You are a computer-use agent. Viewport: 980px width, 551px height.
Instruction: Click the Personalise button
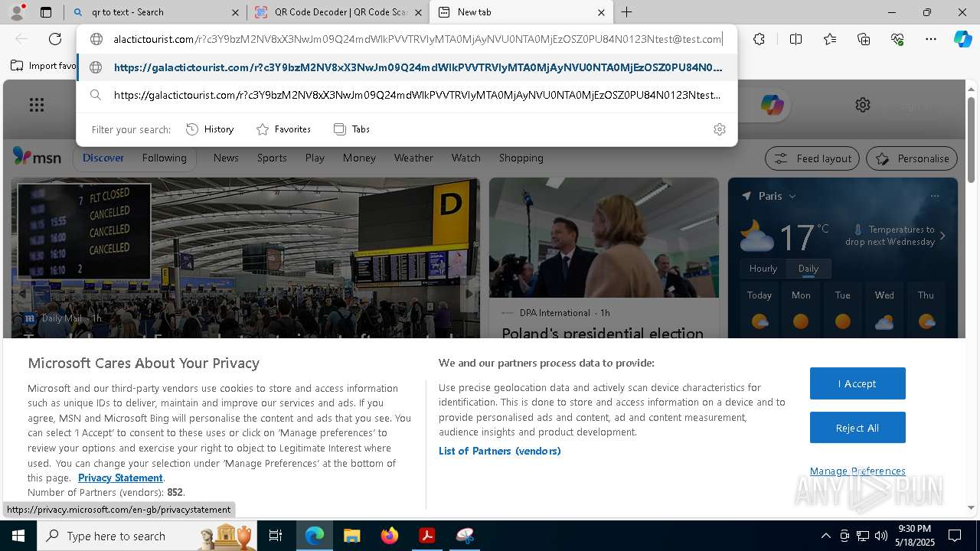click(912, 158)
